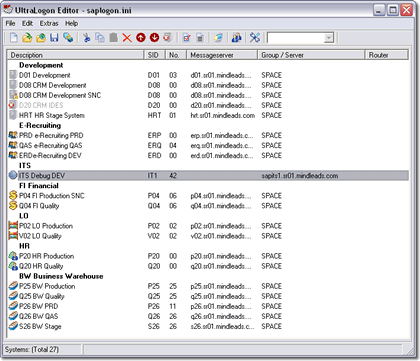This screenshot has width=420, height=361.
Task: Click the Cut scissors icon
Action: (x=87, y=38)
